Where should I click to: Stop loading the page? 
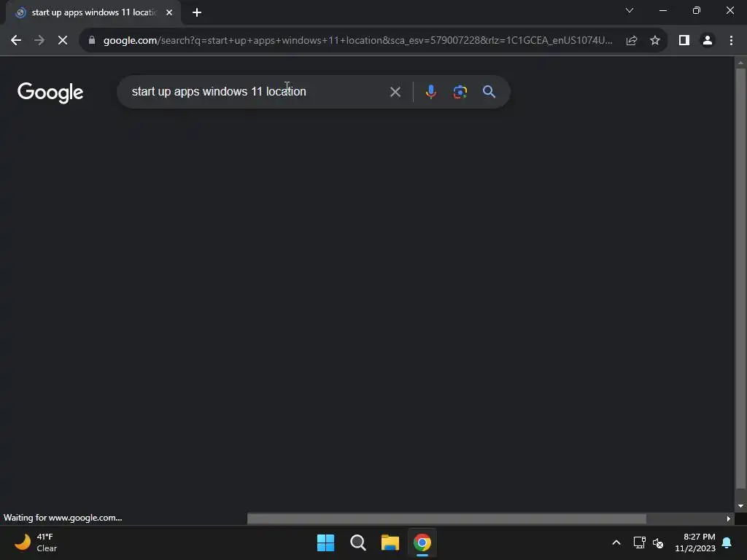coord(63,41)
